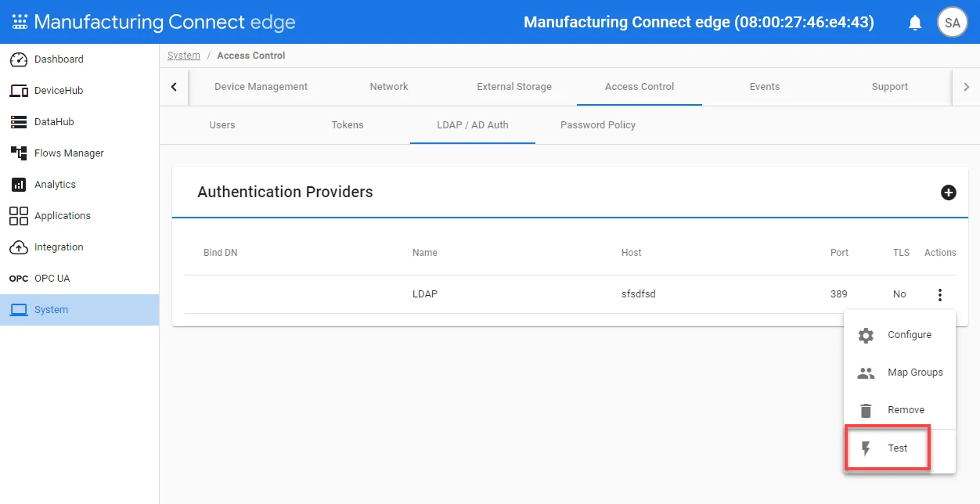Click the DeviceHub icon in sidebar

click(x=19, y=91)
